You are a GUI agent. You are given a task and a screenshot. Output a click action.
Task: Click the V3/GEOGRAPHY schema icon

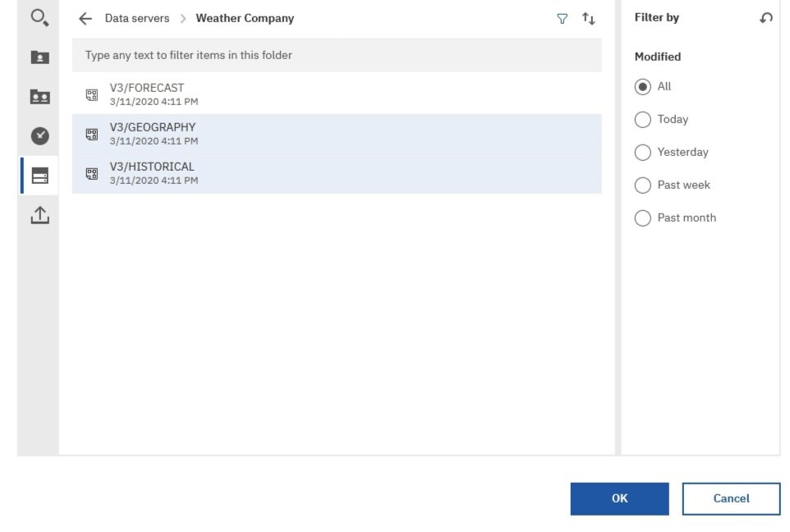click(x=92, y=134)
